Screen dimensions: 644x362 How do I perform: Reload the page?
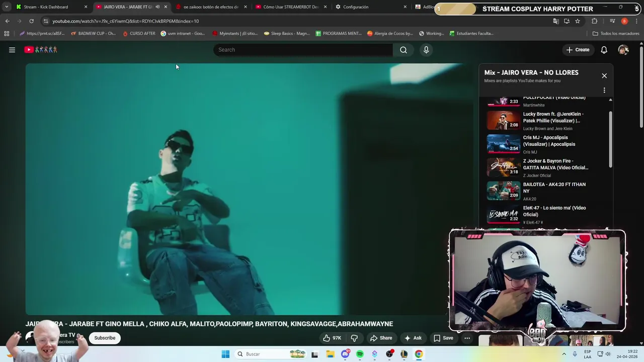(x=31, y=21)
